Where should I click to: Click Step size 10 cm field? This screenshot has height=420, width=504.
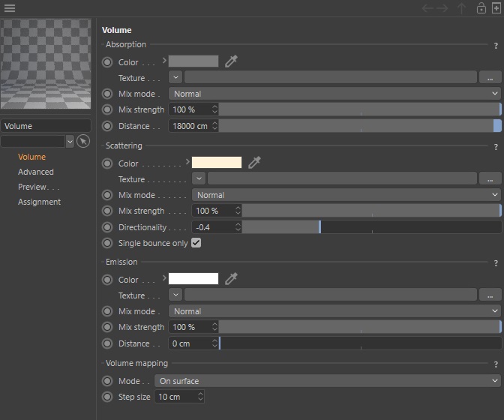(175, 397)
